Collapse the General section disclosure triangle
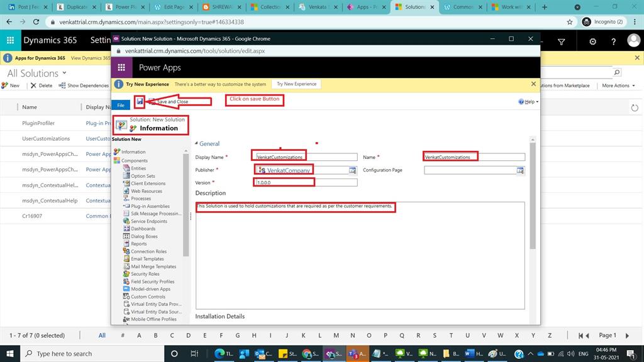This screenshot has height=362, width=644. coord(196,143)
